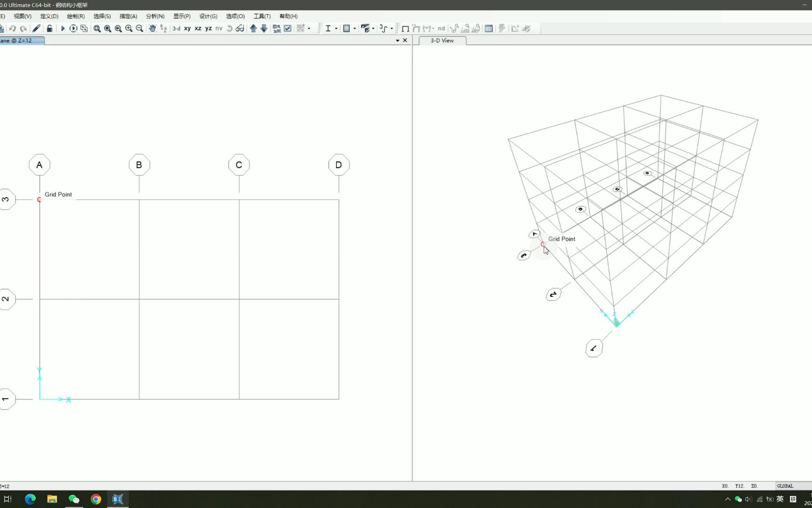Open the 选项(O) menu
This screenshot has height=508, width=812.
click(x=235, y=16)
